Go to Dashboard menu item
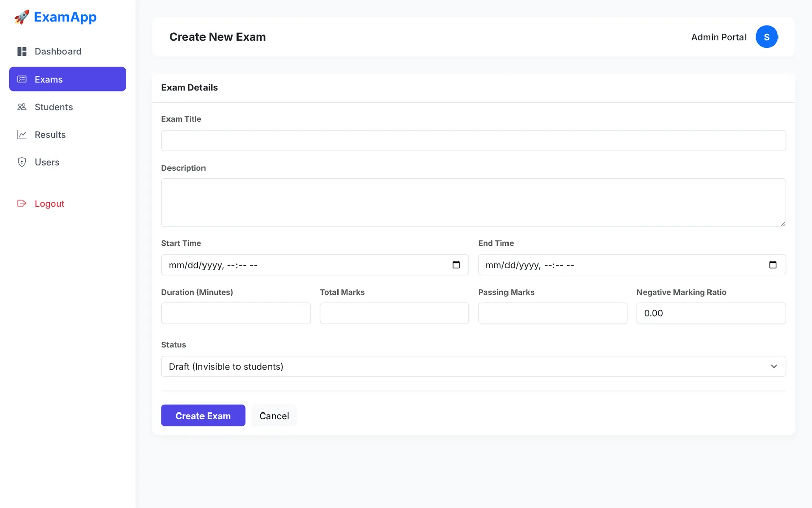Screen dimensions: 812x508 67,51
